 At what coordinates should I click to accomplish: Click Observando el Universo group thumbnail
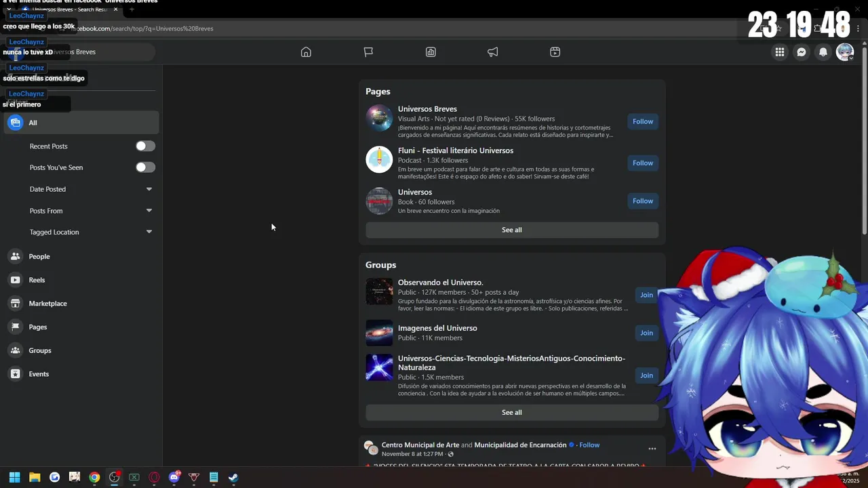point(379,291)
